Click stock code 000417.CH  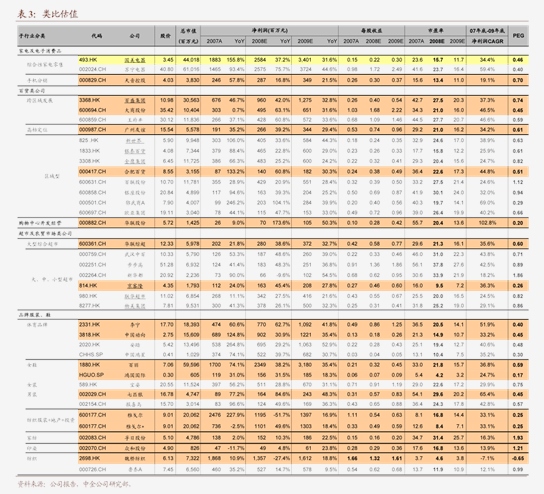coord(92,171)
